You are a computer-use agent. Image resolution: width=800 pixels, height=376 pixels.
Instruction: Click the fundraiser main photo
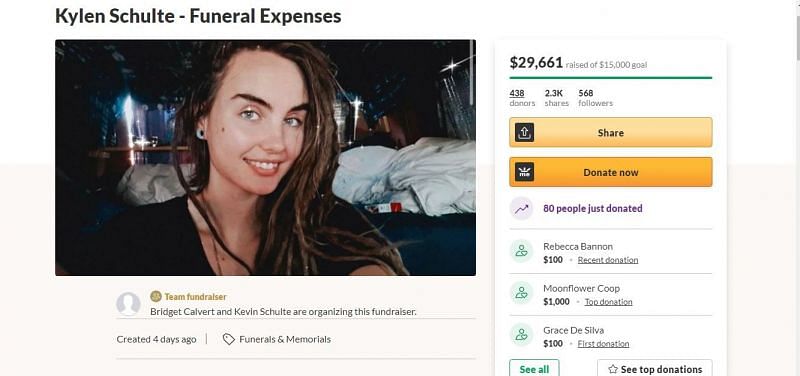265,158
